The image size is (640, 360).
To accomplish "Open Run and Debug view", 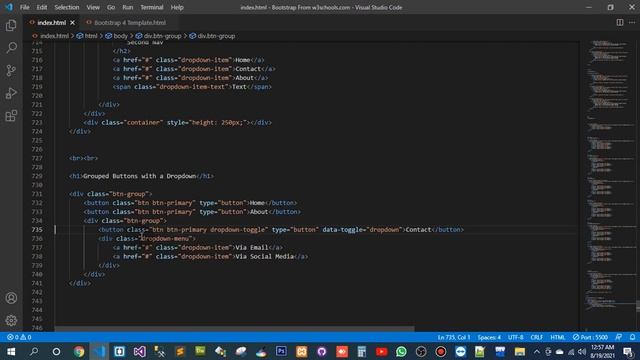I will coord(11,93).
